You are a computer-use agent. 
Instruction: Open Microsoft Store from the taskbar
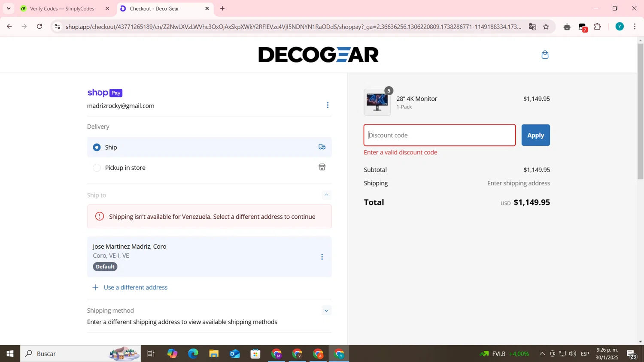click(256, 354)
